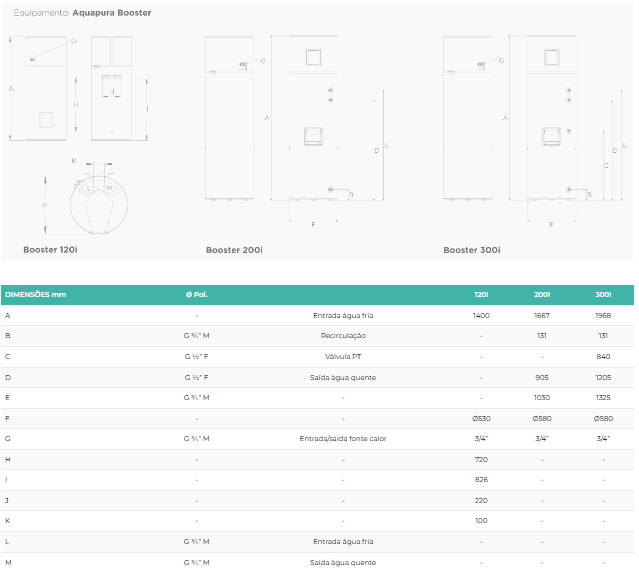The width and height of the screenshot is (639, 573).
Task: Select Saída água quente in row M
Action: 343,563
